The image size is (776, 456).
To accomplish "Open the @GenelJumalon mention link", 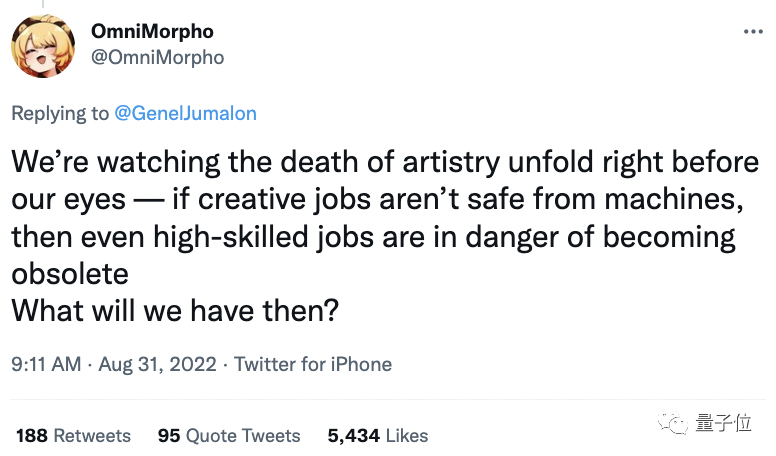I will pos(186,113).
